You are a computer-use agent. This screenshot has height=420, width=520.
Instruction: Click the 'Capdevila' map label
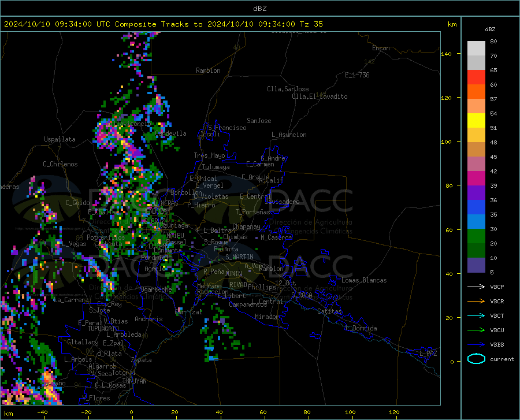coord(170,133)
